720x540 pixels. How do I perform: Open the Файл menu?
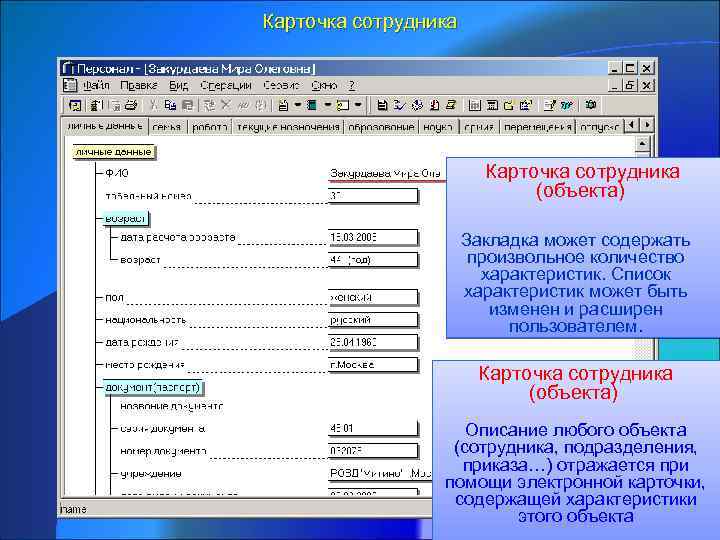pos(96,85)
